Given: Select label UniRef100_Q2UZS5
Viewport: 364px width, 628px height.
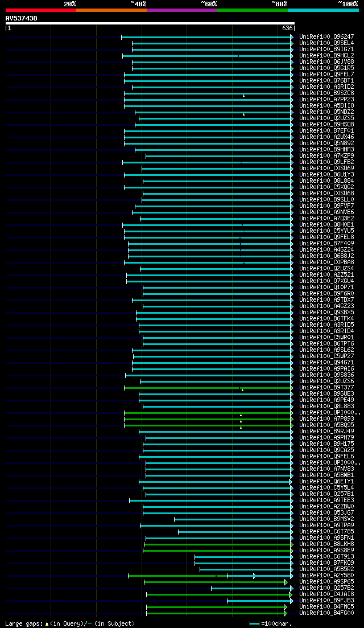Looking at the screenshot, I should (326, 118).
